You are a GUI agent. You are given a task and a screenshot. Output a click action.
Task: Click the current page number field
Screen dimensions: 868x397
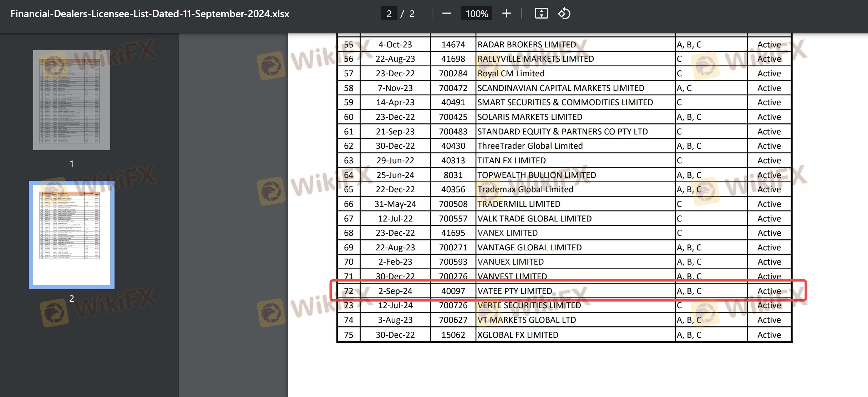[x=389, y=14]
